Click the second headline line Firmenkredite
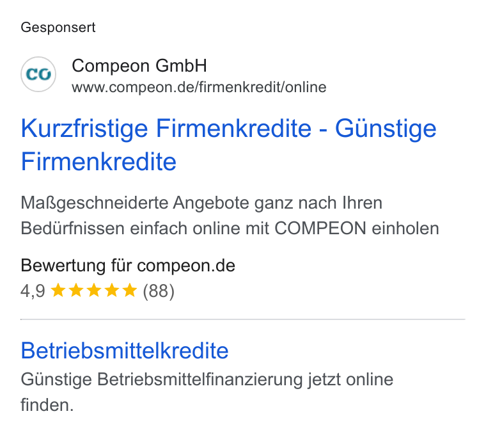The height and width of the screenshot is (448, 486). coord(98,162)
